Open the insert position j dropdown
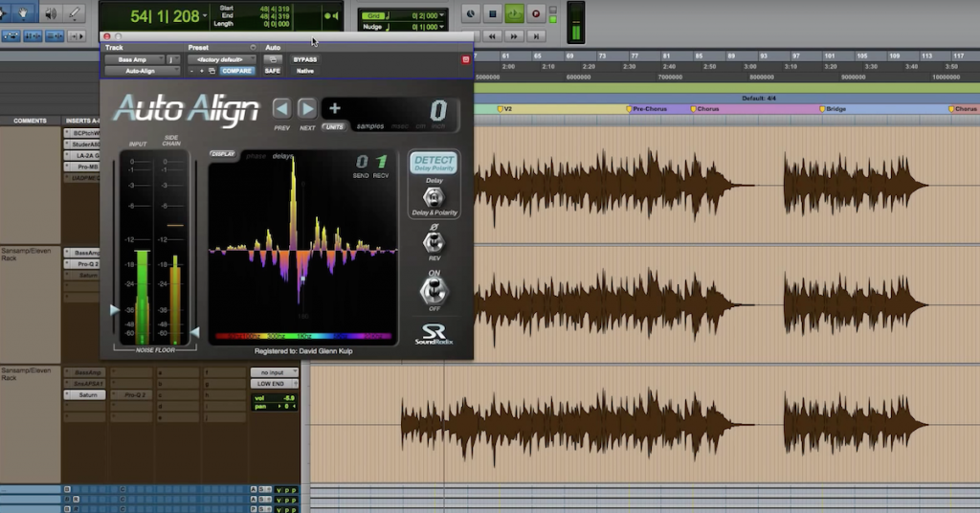The image size is (980, 513). pyautogui.click(x=173, y=59)
